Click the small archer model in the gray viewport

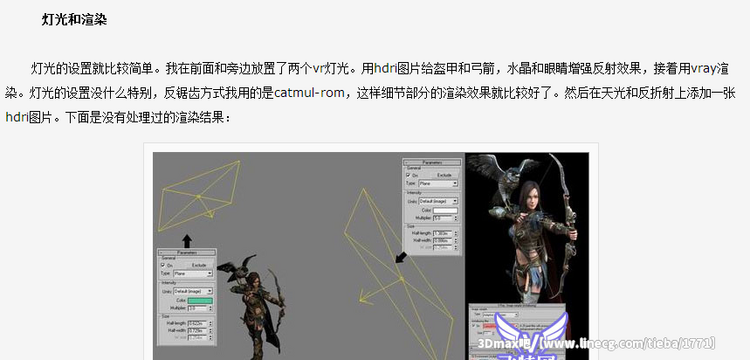click(x=251, y=307)
